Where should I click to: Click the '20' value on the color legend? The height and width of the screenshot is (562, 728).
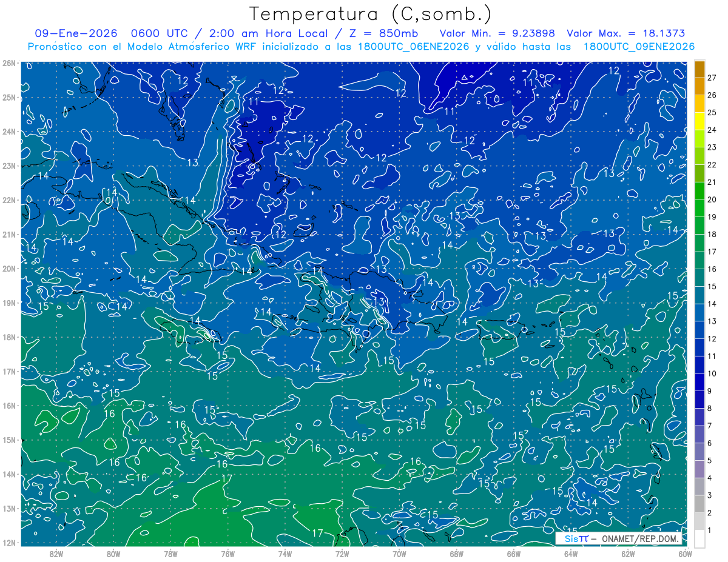click(712, 199)
